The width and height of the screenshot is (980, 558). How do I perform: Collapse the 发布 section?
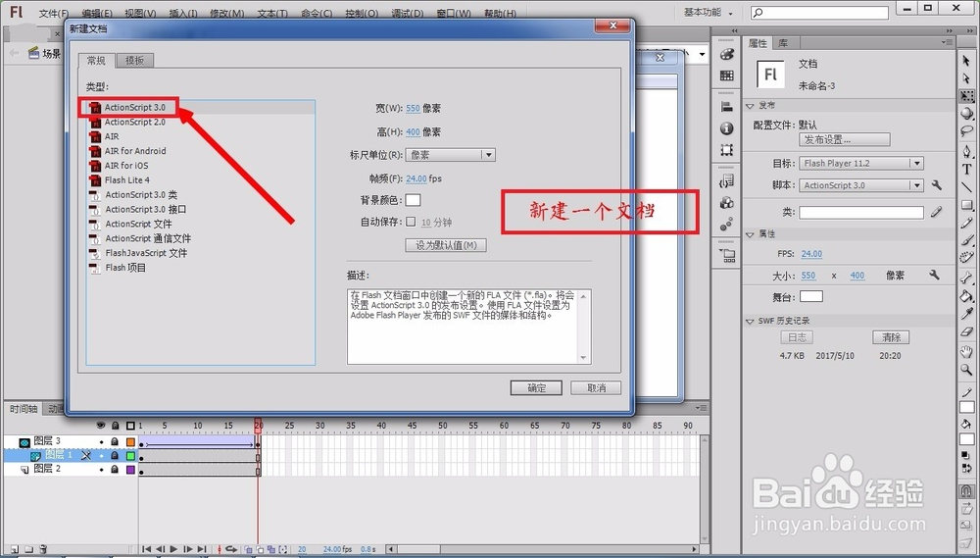(750, 106)
